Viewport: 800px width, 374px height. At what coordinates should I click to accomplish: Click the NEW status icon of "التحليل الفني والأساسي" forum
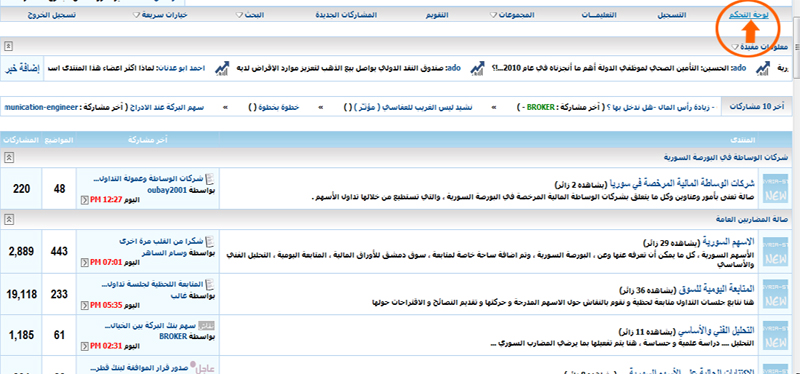[775, 336]
